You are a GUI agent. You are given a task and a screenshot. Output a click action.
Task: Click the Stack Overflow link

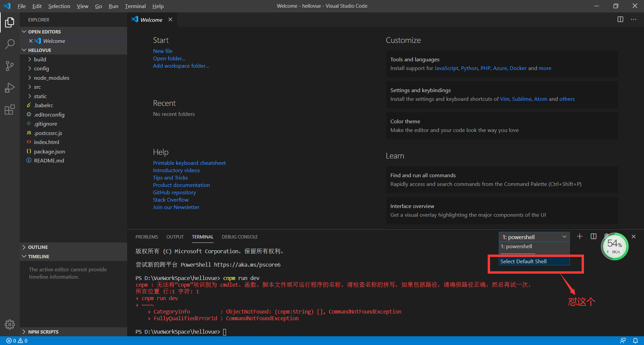click(171, 200)
